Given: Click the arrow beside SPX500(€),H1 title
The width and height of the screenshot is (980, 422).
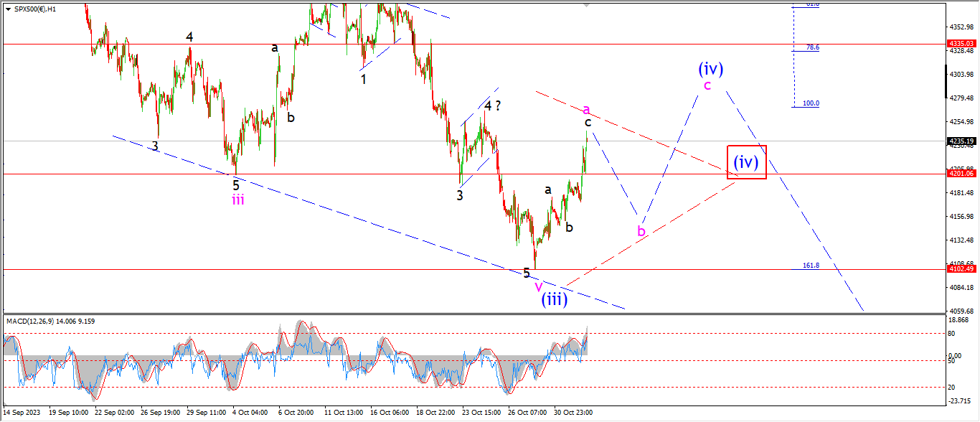Looking at the screenshot, I should pyautogui.click(x=8, y=8).
